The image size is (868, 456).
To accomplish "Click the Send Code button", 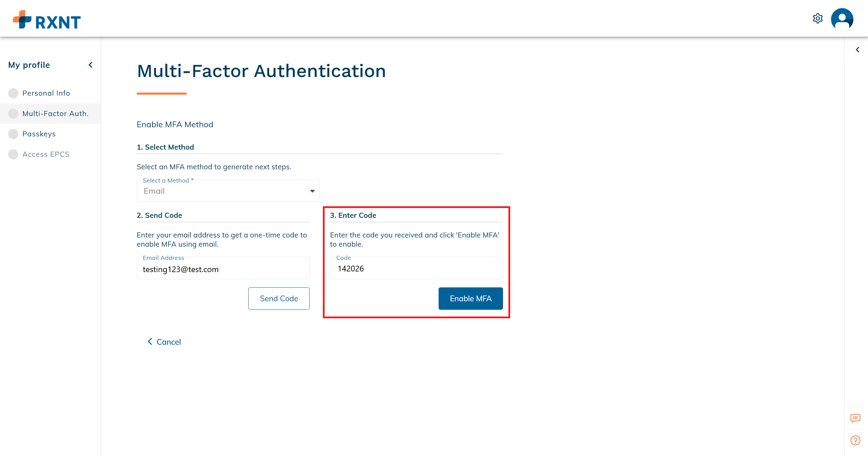I will pyautogui.click(x=279, y=299).
